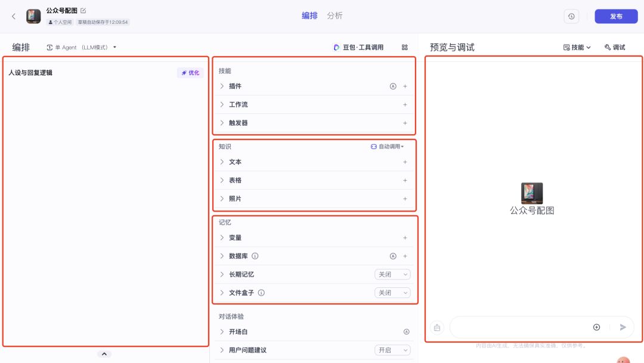
Task: Click the send arrow in chat input
Action: coord(623,327)
